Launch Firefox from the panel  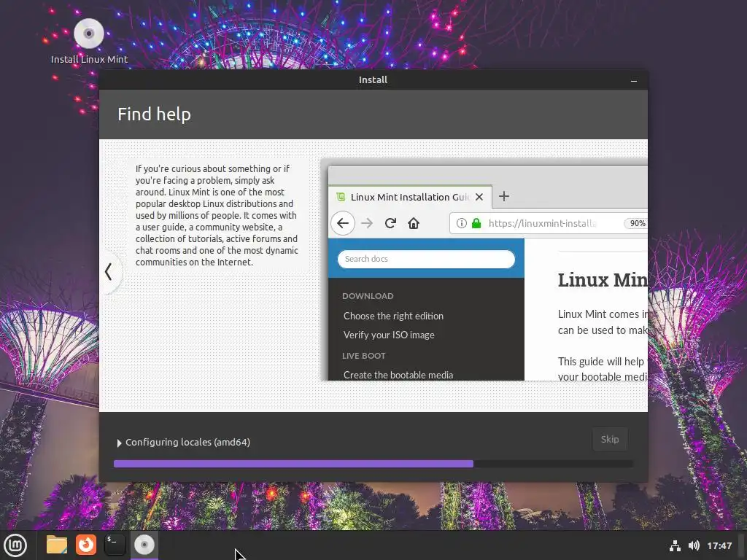click(x=86, y=545)
